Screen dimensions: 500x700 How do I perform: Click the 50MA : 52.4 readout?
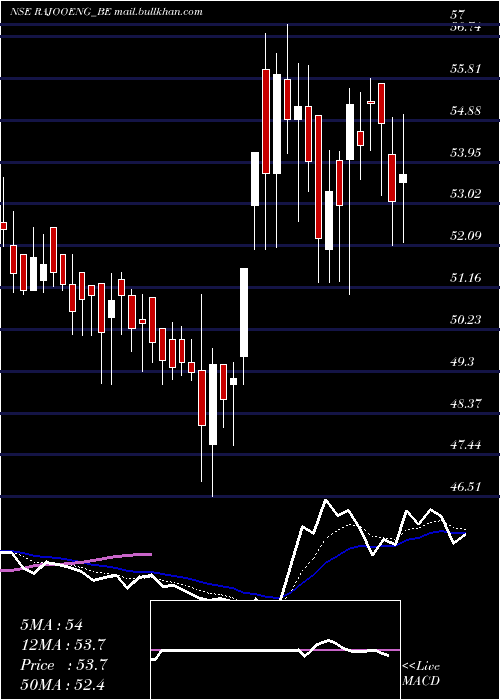tap(63, 685)
